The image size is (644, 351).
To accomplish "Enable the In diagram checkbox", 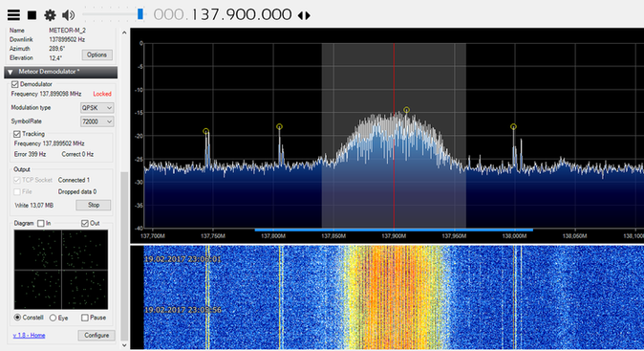I will coord(41,223).
